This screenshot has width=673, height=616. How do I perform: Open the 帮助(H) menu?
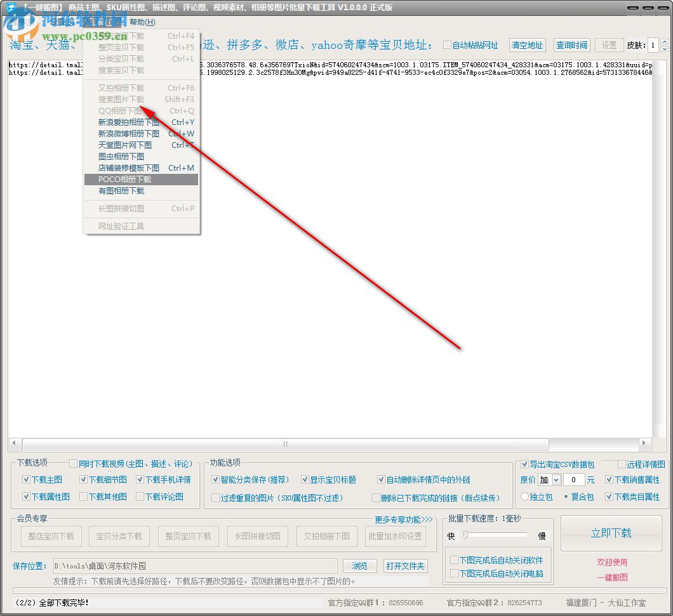(141, 22)
